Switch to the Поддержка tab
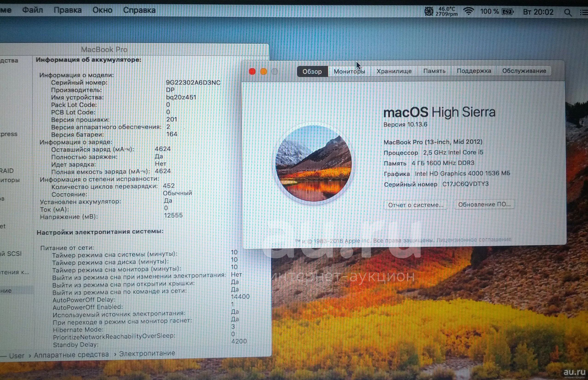 coord(474,71)
